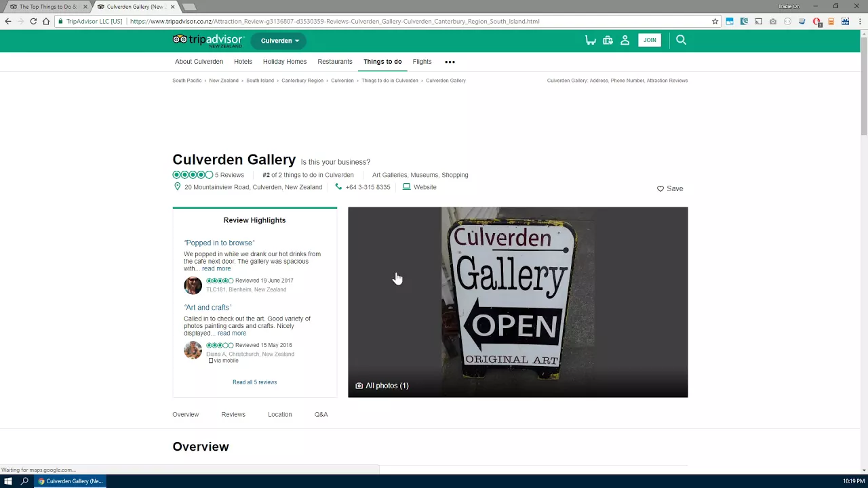This screenshot has height=488, width=868.
Task: Click the '#2 of 2 things to do' ranking
Action: tap(308, 175)
